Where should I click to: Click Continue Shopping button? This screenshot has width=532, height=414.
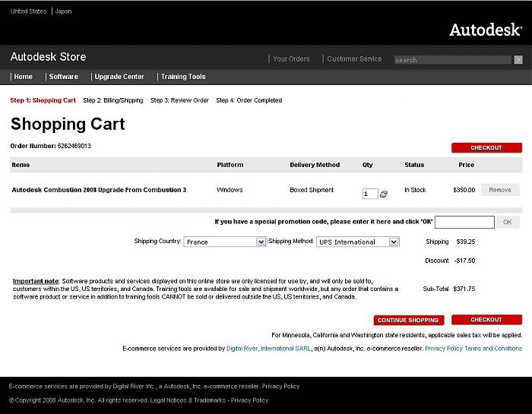409,320
